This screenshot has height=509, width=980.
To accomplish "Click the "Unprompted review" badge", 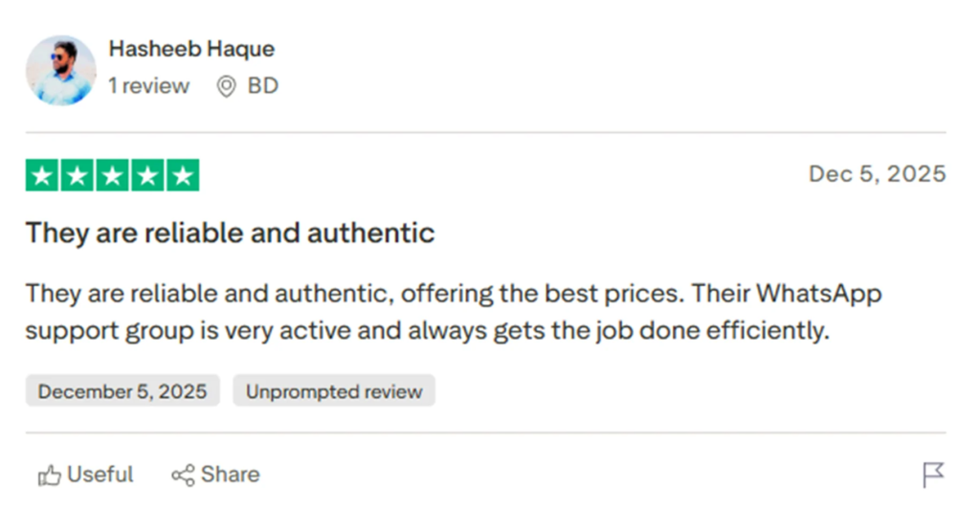I will (334, 391).
